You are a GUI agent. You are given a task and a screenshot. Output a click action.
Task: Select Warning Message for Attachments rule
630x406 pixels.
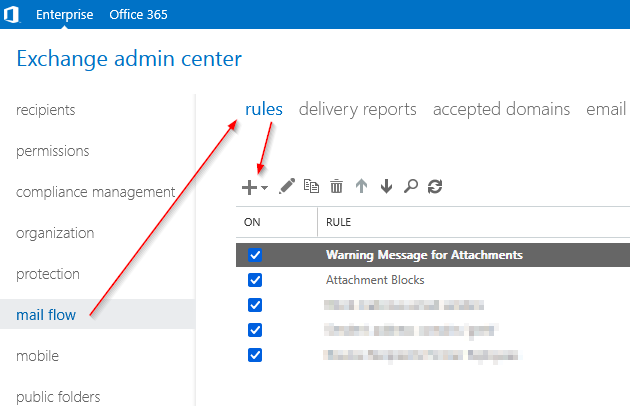[x=433, y=255]
